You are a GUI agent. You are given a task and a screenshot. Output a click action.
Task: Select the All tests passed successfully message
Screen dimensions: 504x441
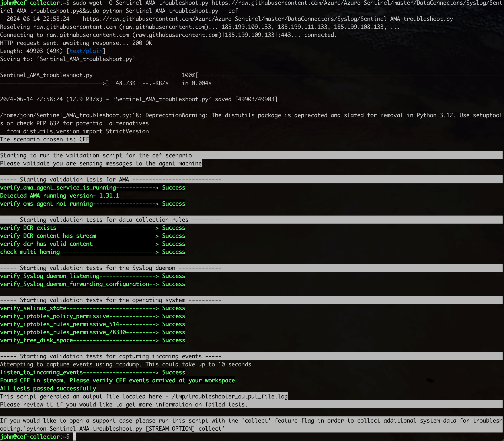(48, 388)
